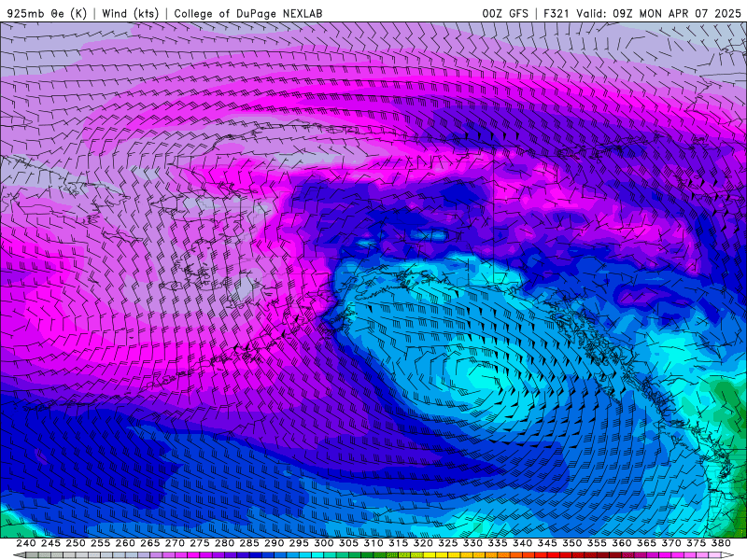Image resolution: width=747 pixels, height=560 pixels.
Task: Click the 295 value on the color scale
Action: [299, 543]
